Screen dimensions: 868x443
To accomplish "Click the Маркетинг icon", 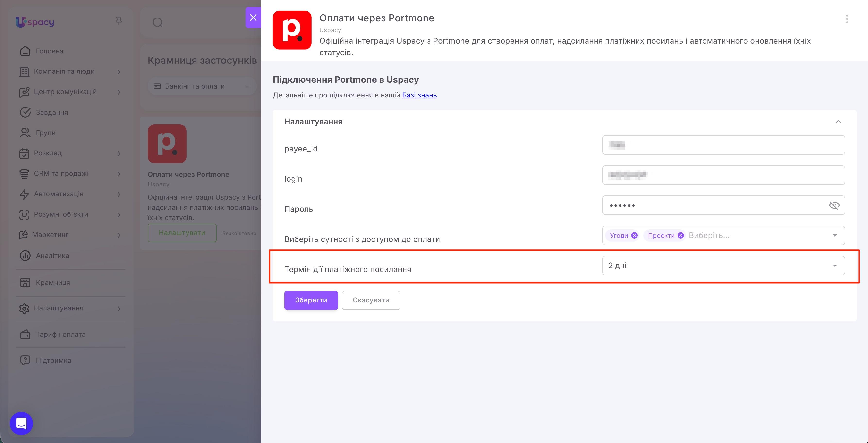I will pos(23,235).
